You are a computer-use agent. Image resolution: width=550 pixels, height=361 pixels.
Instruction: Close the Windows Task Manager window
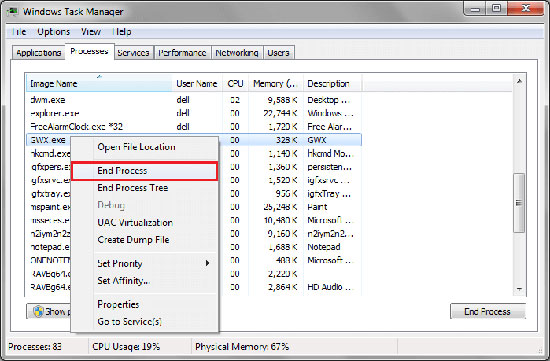[x=525, y=8]
